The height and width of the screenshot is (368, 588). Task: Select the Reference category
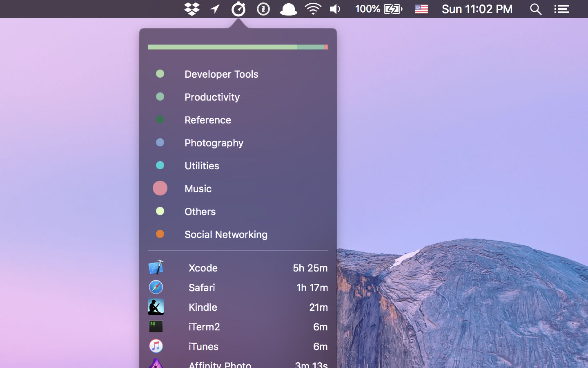[x=208, y=120]
